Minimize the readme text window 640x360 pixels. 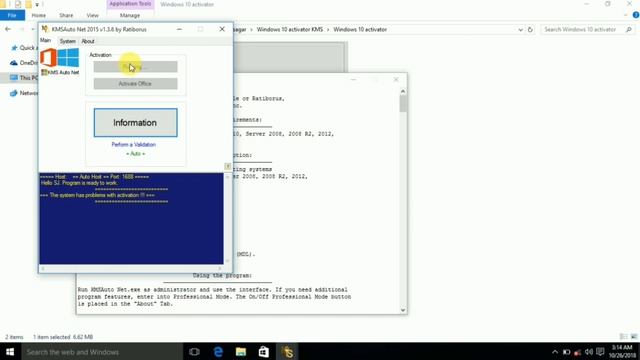[x=353, y=79]
